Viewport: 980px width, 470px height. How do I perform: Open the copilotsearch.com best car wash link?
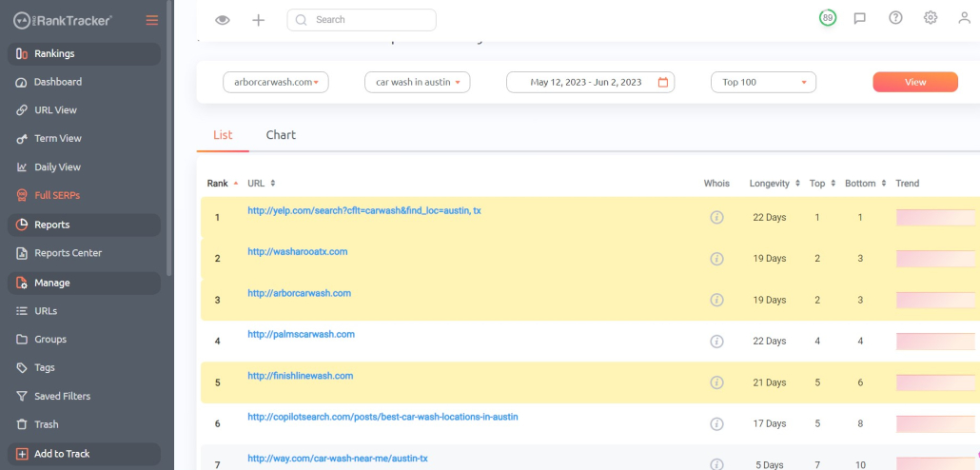[x=383, y=417]
